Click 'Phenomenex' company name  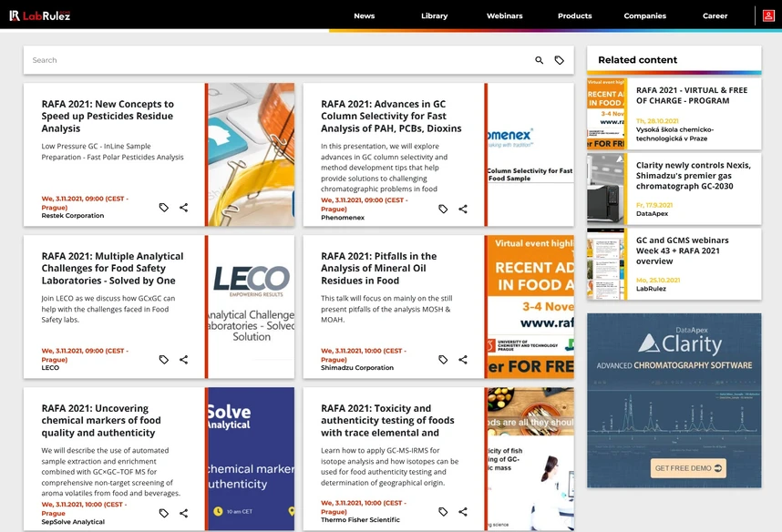(x=343, y=218)
